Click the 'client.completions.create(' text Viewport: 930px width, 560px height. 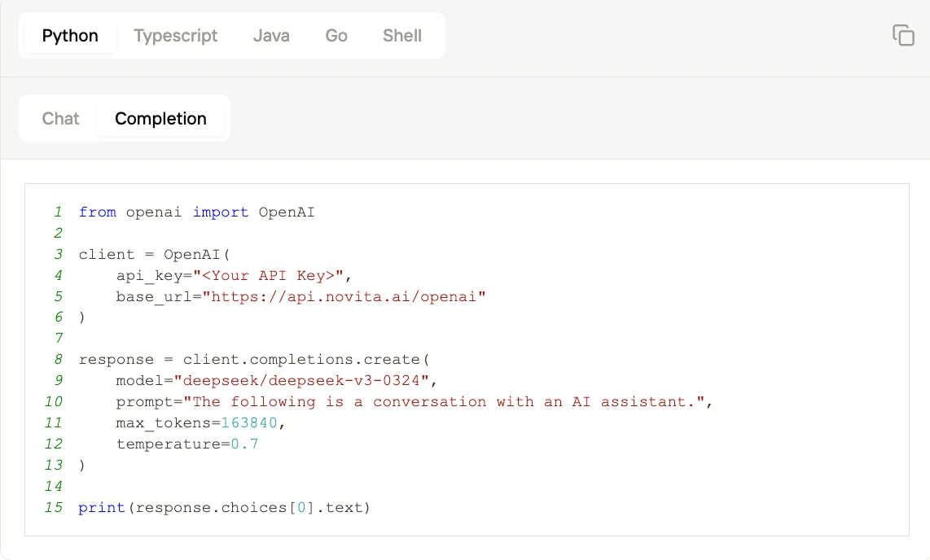coord(306,360)
